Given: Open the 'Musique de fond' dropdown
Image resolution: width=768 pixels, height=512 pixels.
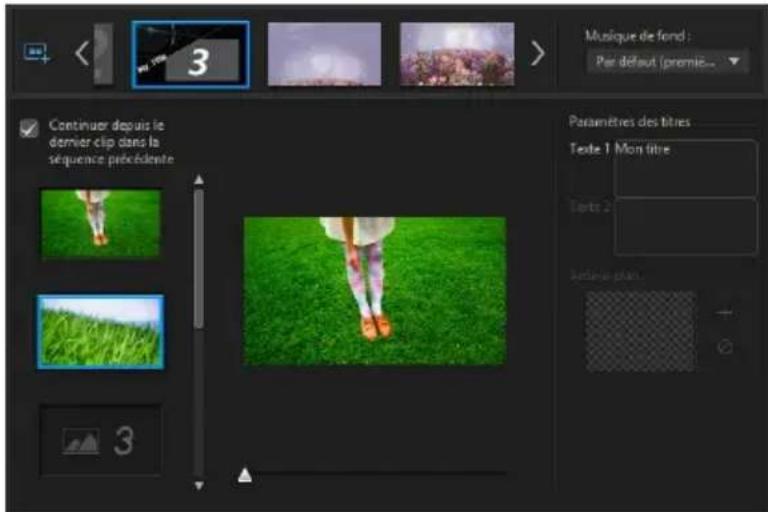Looking at the screenshot, I should [x=666, y=62].
